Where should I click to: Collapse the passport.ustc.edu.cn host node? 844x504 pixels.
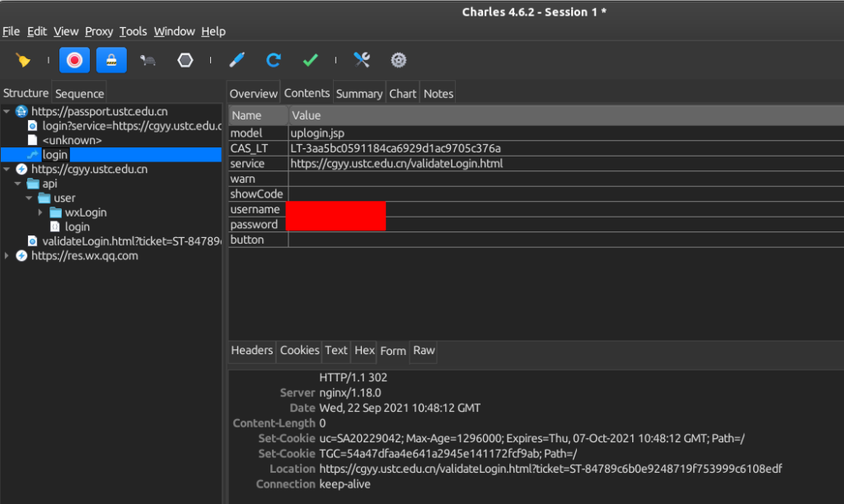point(7,111)
